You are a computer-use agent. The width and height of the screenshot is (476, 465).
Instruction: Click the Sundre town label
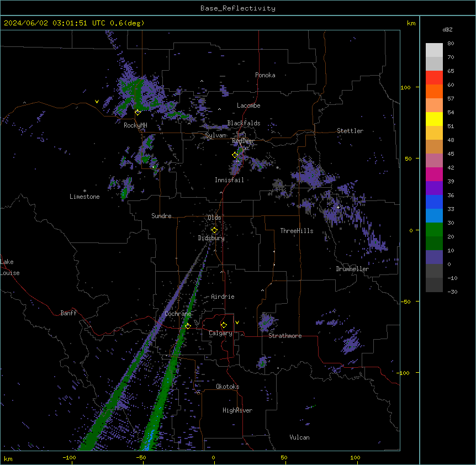tap(161, 216)
